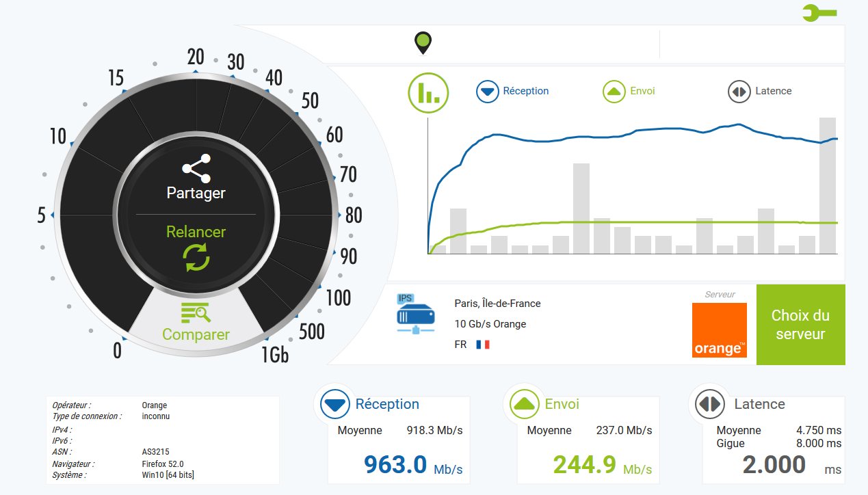This screenshot has height=495, width=868.
Task: Click the green bar chart icon
Action: pyautogui.click(x=428, y=92)
